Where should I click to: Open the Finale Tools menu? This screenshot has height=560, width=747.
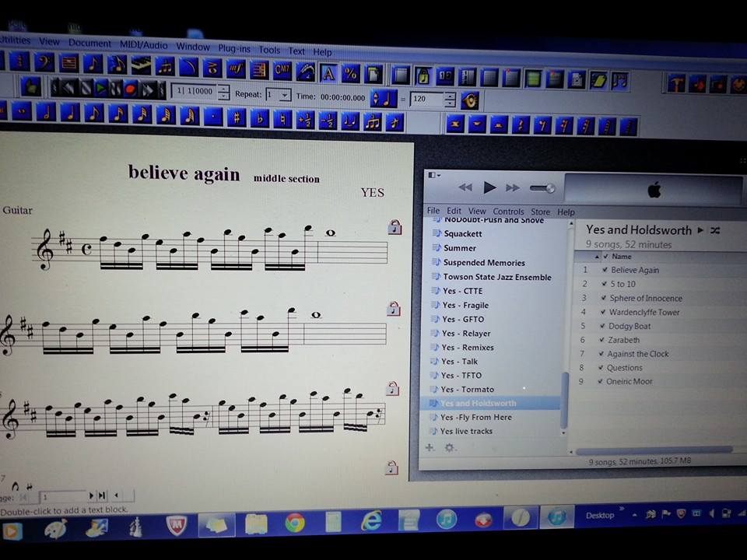pyautogui.click(x=269, y=50)
